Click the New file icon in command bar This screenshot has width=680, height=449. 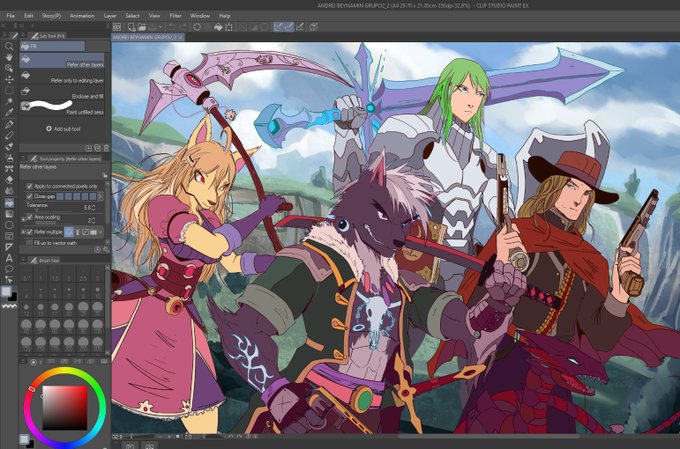coord(131,27)
